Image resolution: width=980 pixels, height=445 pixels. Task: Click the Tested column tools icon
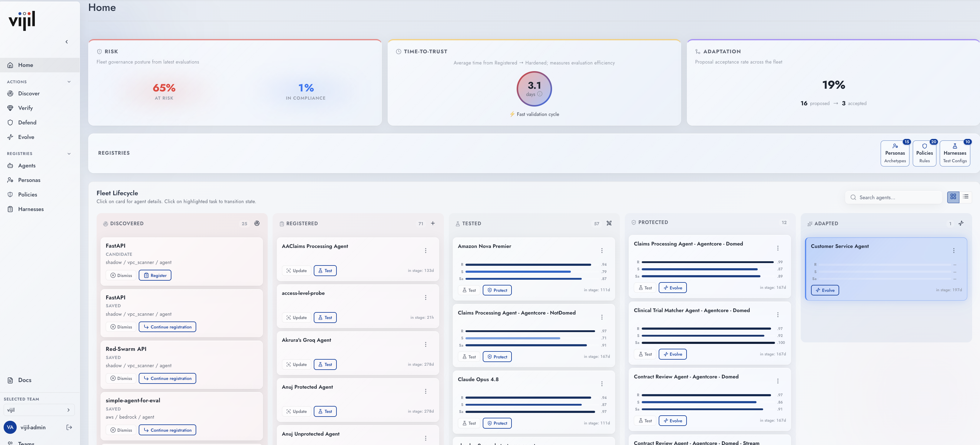tap(609, 224)
